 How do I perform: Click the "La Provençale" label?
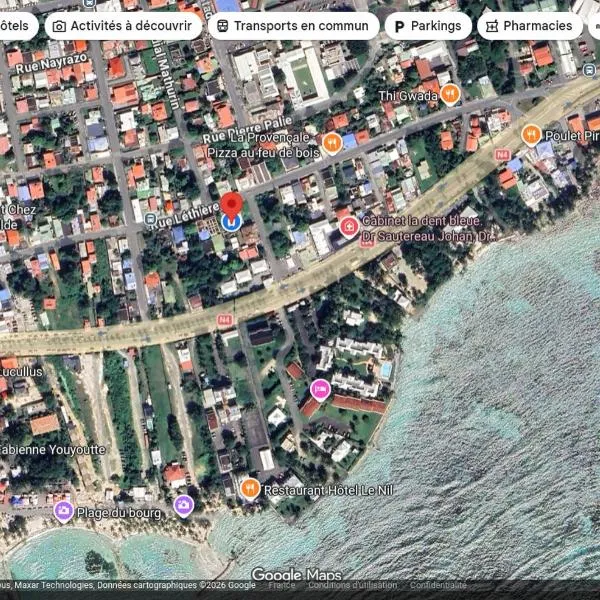tap(270, 137)
